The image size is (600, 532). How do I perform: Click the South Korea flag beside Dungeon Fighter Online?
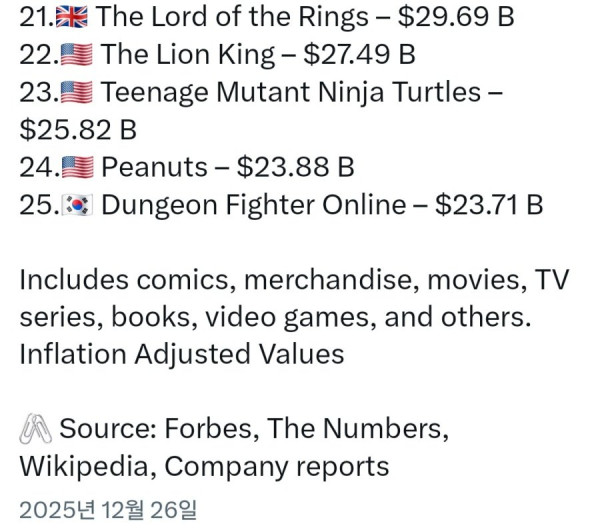[x=78, y=206]
